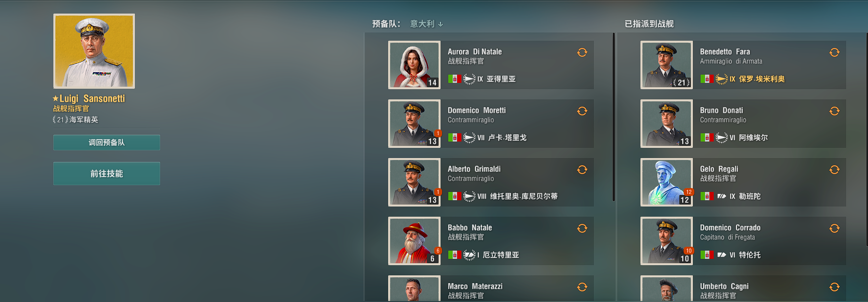Select Aurora Di Natale commander portrait
The height and width of the screenshot is (302, 868).
point(414,65)
